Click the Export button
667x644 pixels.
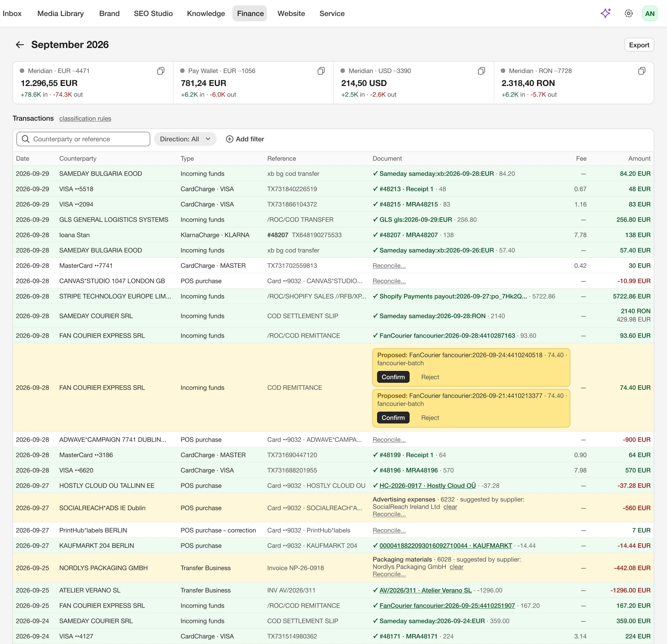(x=639, y=45)
